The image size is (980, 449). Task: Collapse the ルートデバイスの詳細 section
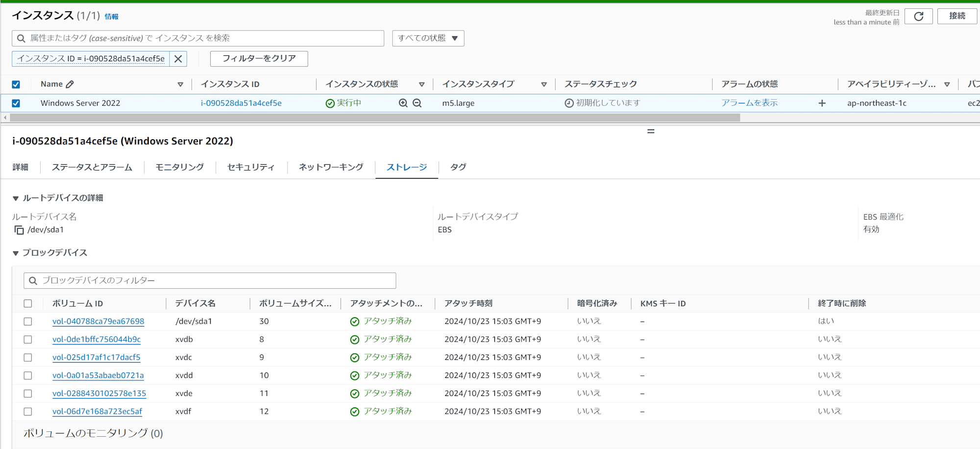pyautogui.click(x=16, y=199)
